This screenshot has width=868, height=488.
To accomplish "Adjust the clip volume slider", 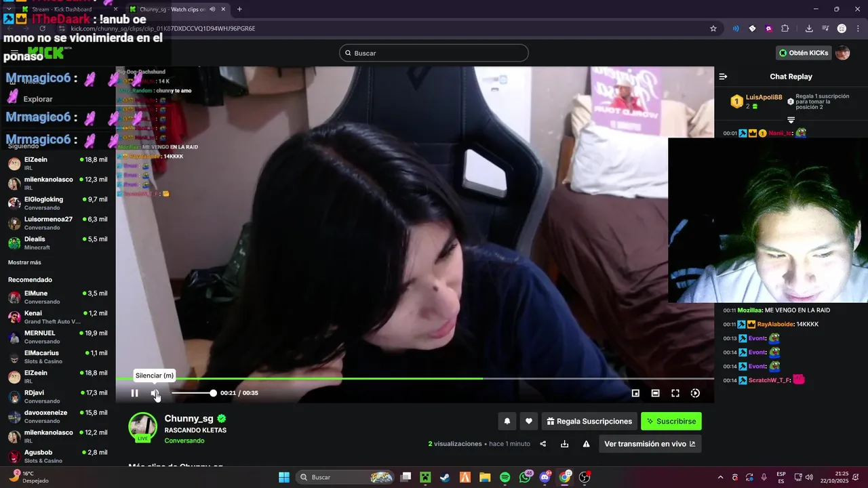I will tap(193, 393).
